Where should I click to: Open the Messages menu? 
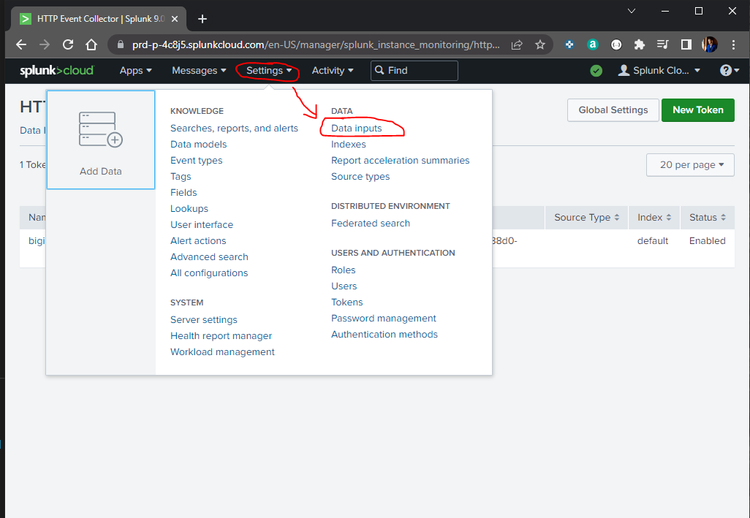pyautogui.click(x=199, y=70)
